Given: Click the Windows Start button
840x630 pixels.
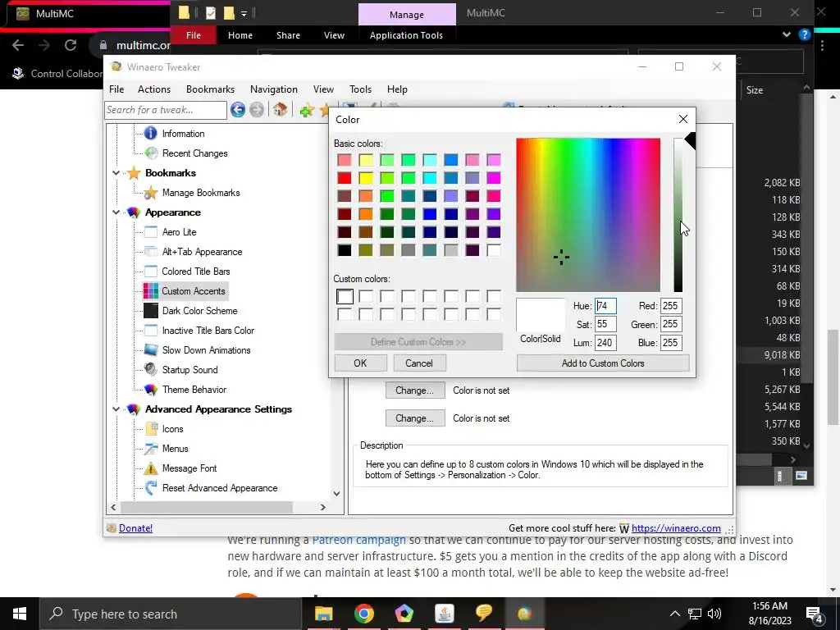Looking at the screenshot, I should 20,614.
